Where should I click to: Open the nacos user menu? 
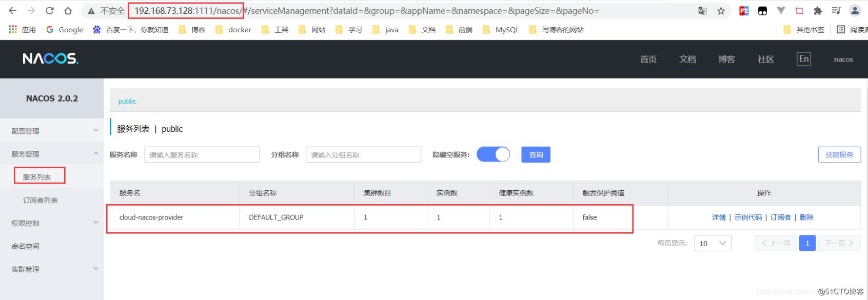[843, 59]
